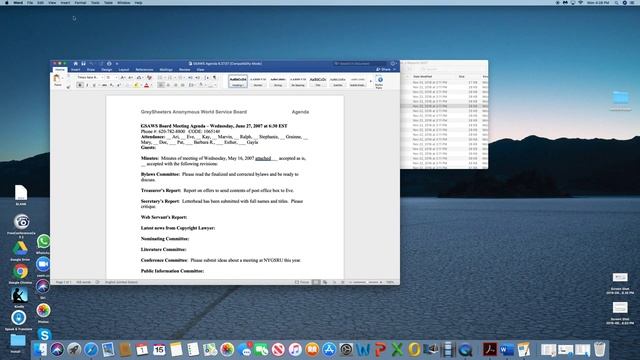This screenshot has height=360, width=640.
Task: Click the Clear All Formatting icon
Action: click(x=149, y=77)
